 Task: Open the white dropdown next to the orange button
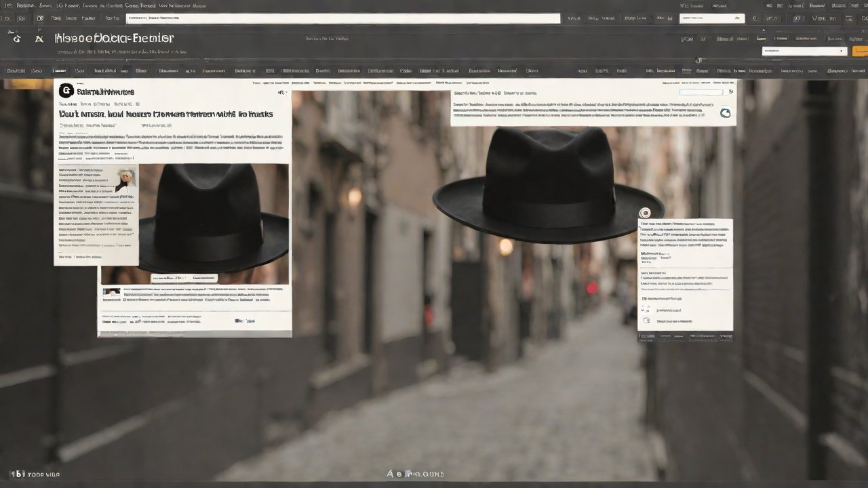point(804,51)
